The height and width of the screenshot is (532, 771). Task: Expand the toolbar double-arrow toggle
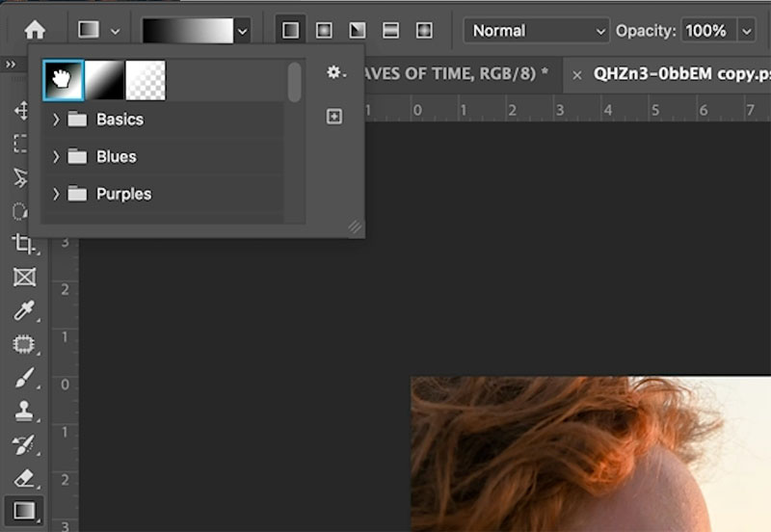tap(11, 65)
